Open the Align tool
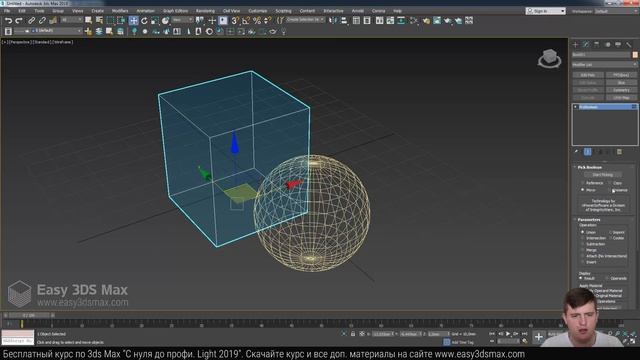This screenshot has width=640, height=360. (x=344, y=20)
